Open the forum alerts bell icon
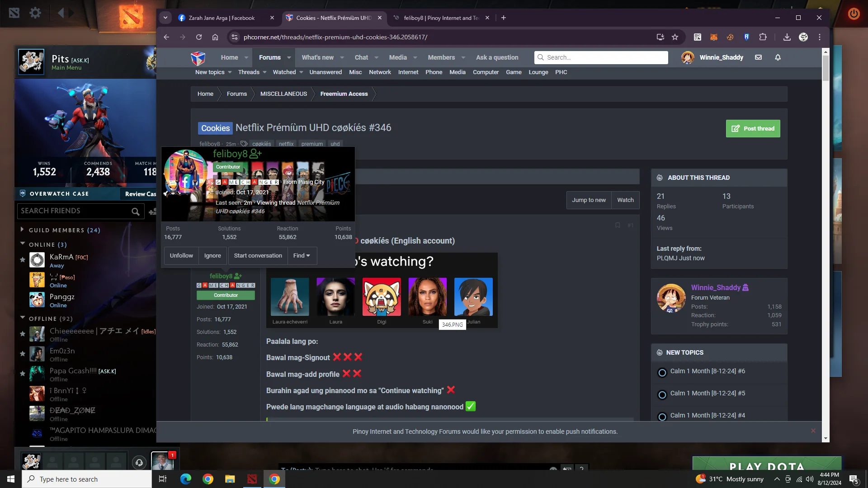 point(778,57)
